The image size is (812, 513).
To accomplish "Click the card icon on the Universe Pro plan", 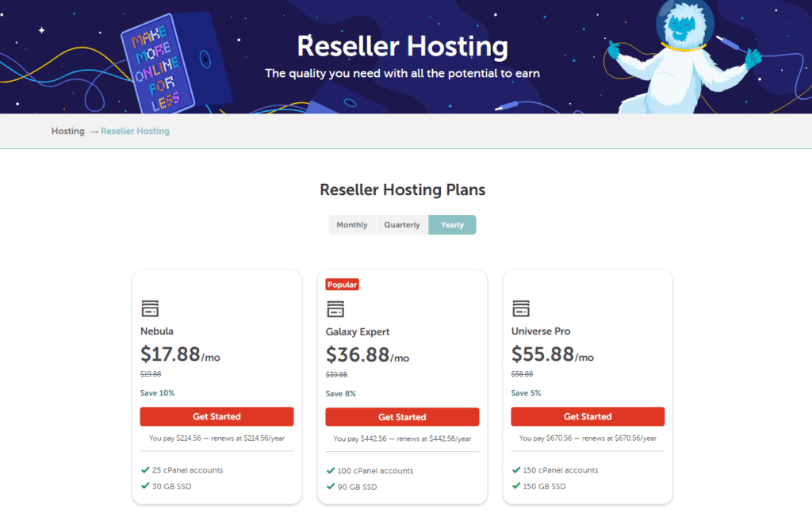I will coord(521,308).
